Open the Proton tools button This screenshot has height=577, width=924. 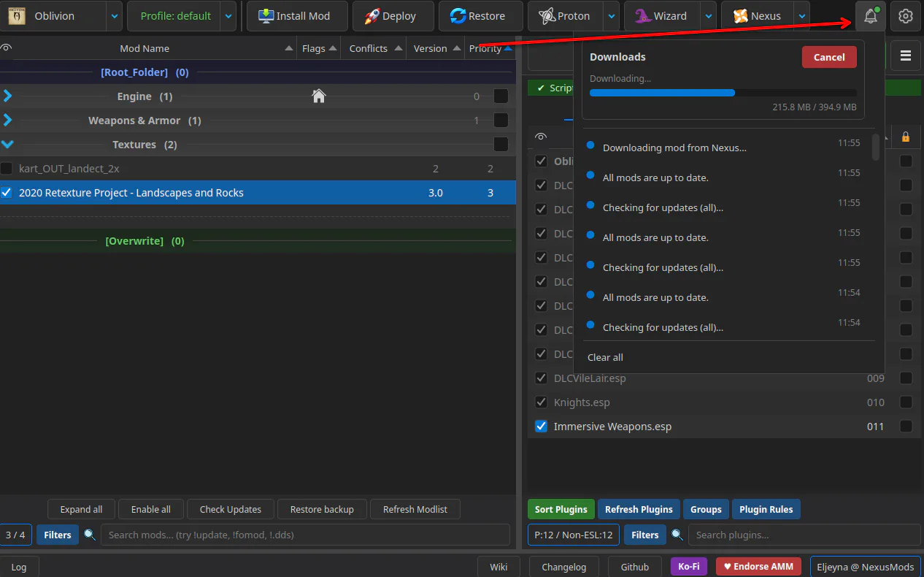pyautogui.click(x=564, y=16)
